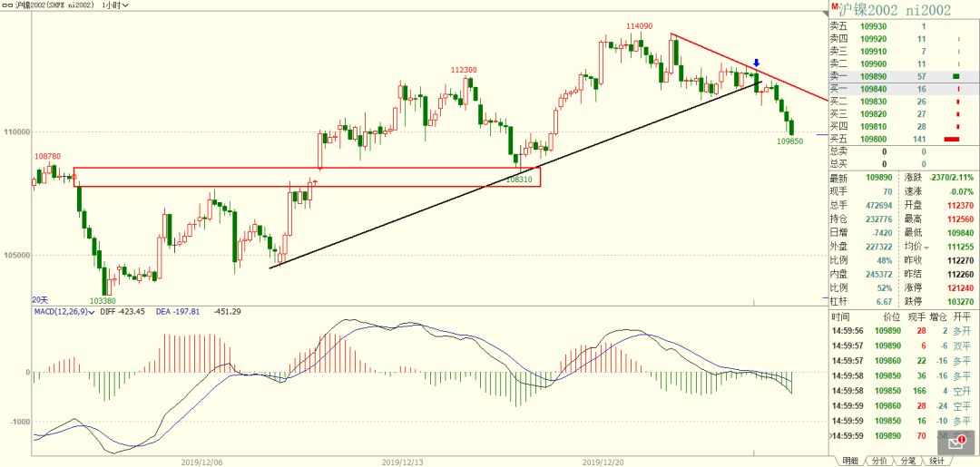980x467 pixels.
Task: Click the 时间 column header in tick list
Action: [840, 317]
